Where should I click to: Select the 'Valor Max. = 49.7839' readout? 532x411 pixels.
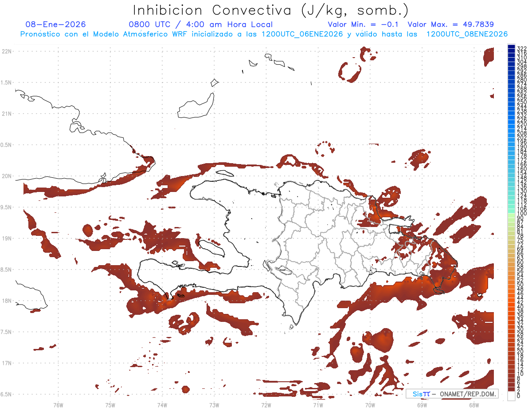tap(451, 25)
